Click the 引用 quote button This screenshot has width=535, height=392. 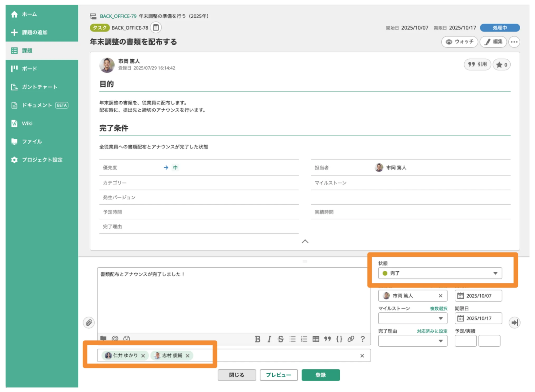[x=477, y=64]
